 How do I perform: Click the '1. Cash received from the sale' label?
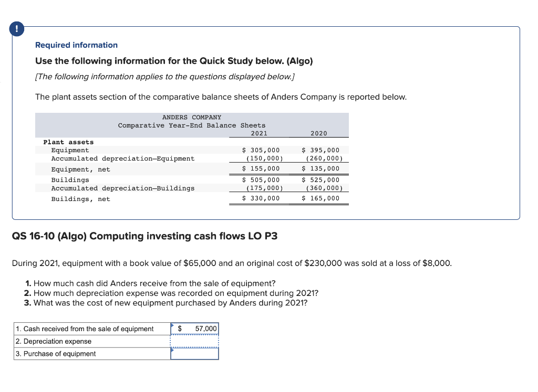[x=85, y=329]
